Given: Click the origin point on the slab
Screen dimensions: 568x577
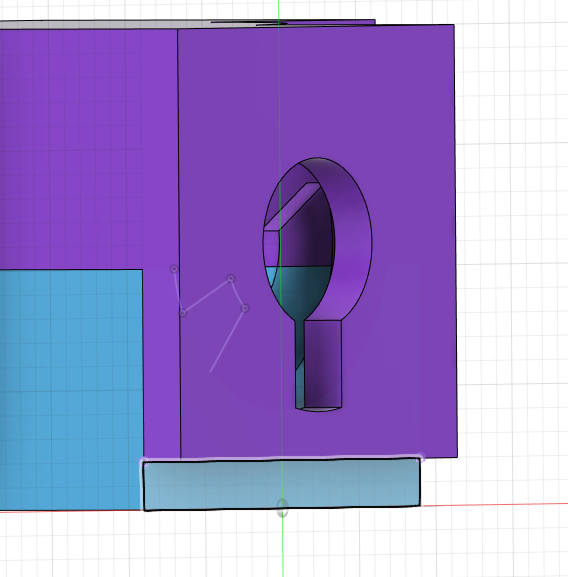Looking at the screenshot, I should 282,508.
